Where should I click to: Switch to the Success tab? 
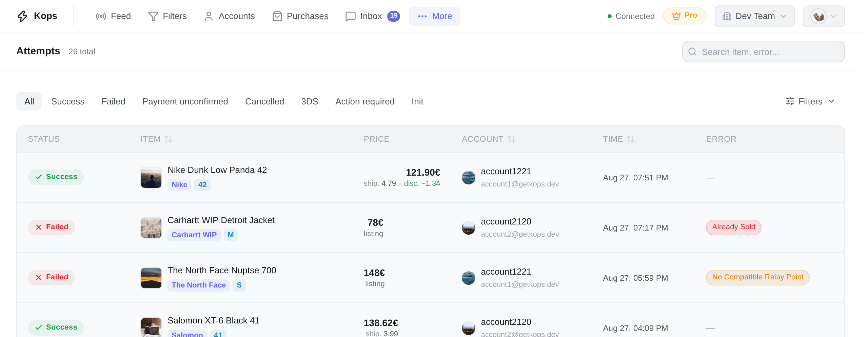(68, 101)
